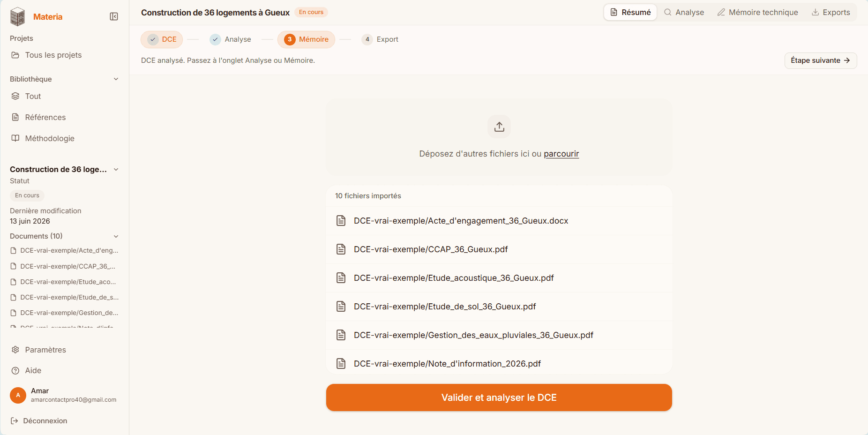Click the Étape suivante button

[x=821, y=60]
